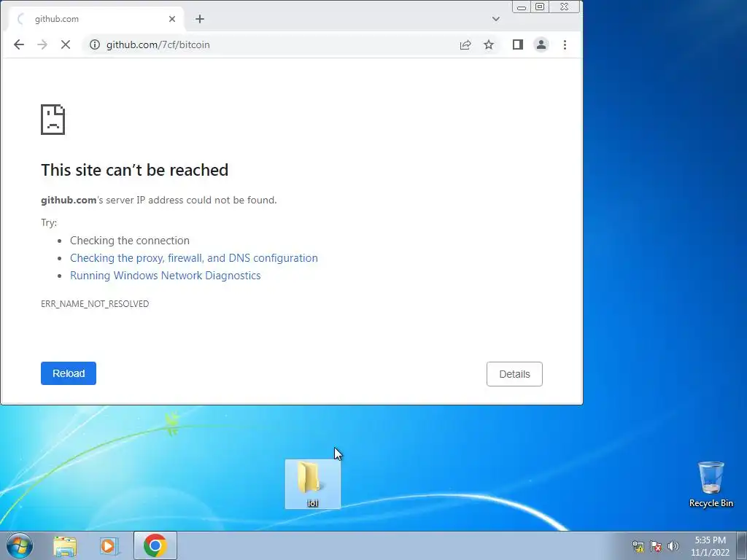Open the Chrome side panel icon
Screen dimensions: 747x560
click(x=518, y=44)
